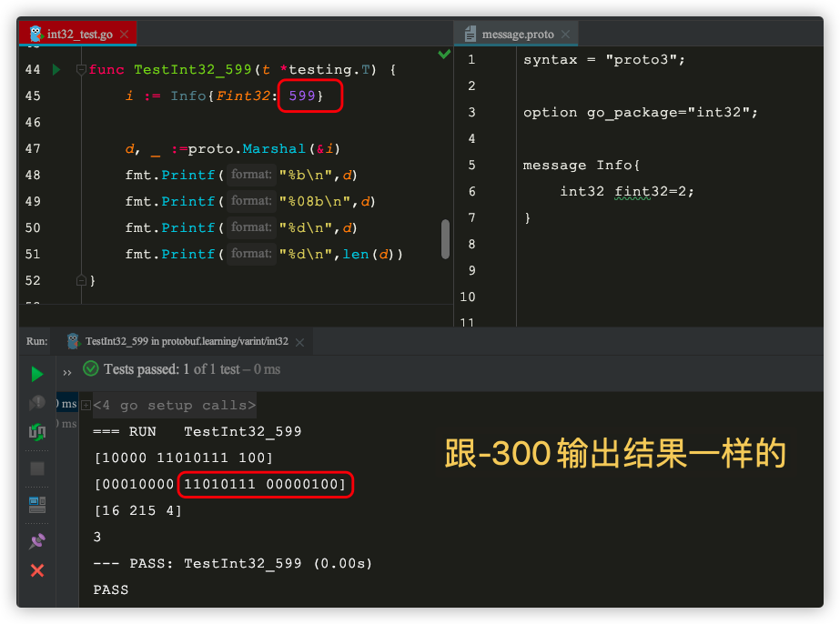Click the Marshal call on line 47
Screen dimensions: 840x624
pos(274,148)
